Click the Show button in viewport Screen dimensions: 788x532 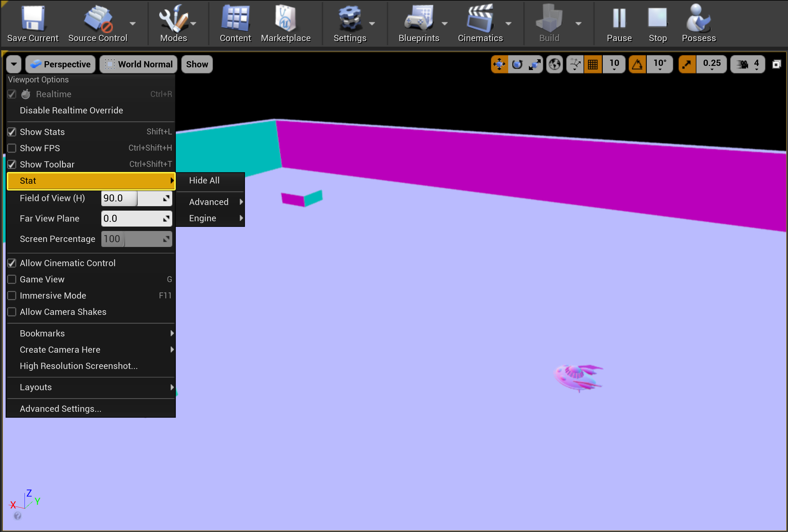(197, 64)
